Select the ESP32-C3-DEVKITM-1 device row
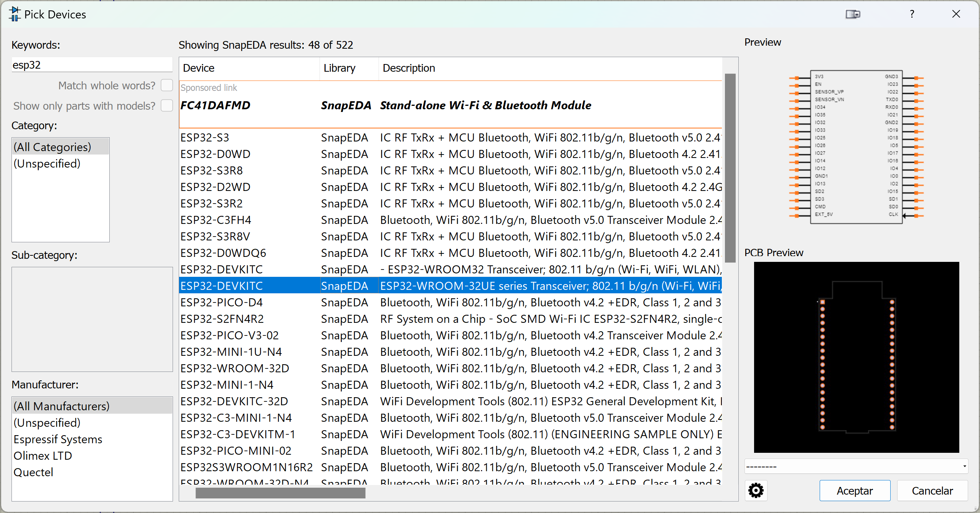 point(450,434)
